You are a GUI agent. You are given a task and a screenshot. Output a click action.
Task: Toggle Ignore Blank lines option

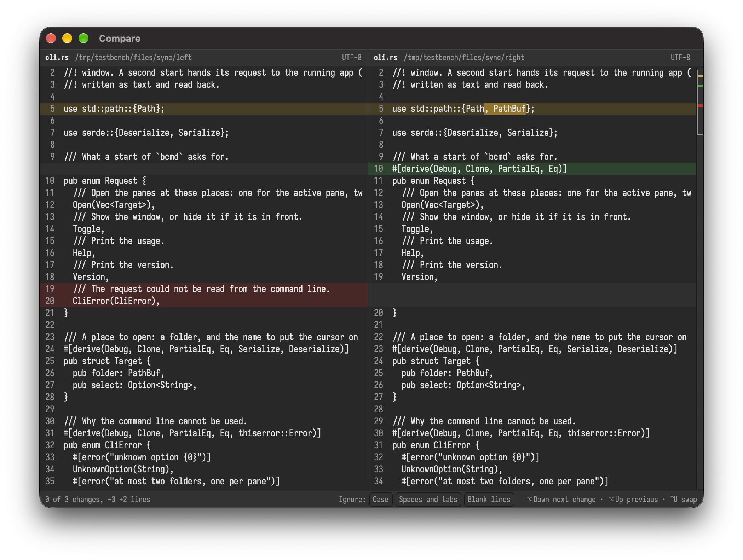[489, 499]
